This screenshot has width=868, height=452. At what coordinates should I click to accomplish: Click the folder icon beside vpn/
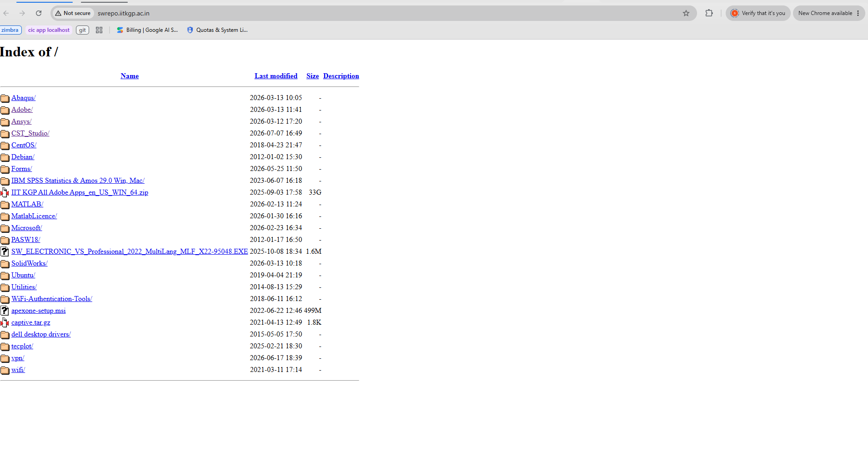pos(5,358)
